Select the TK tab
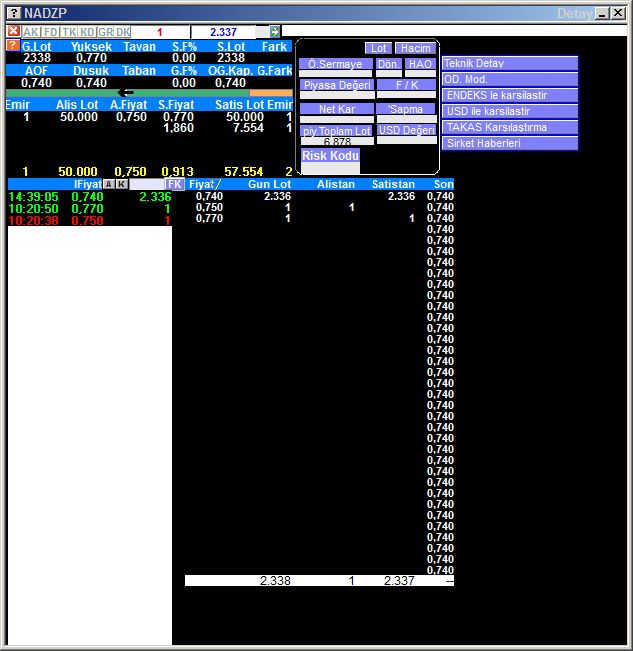Screen dimensions: 633x651 click(69, 32)
